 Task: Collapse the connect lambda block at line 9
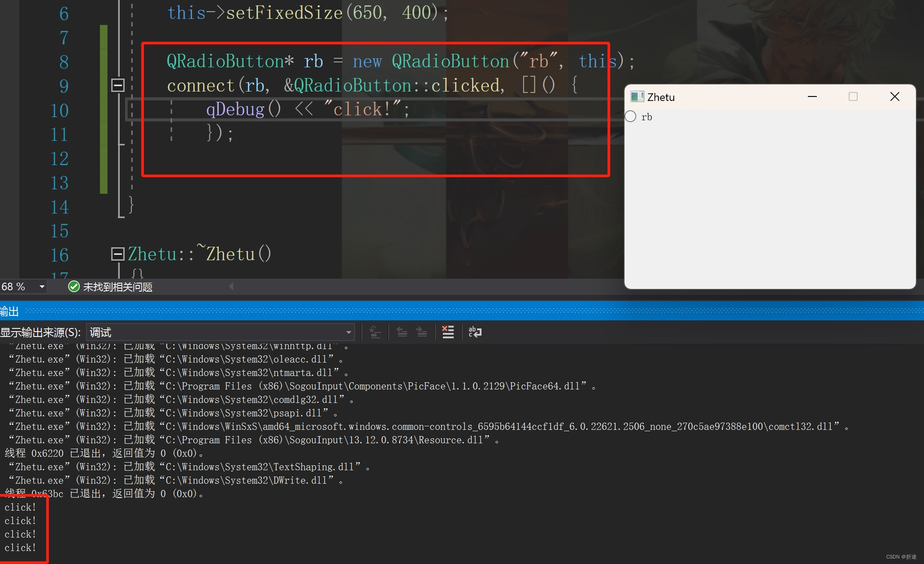[117, 85]
